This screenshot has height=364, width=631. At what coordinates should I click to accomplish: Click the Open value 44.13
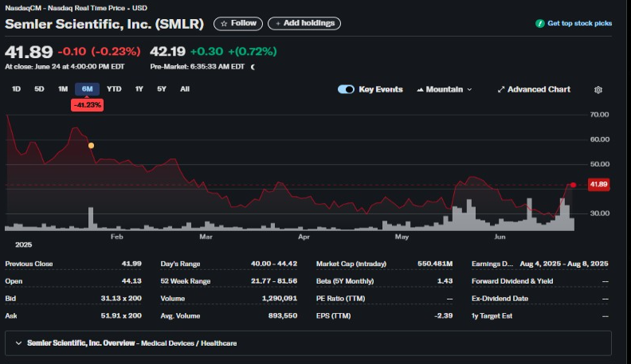tap(131, 281)
